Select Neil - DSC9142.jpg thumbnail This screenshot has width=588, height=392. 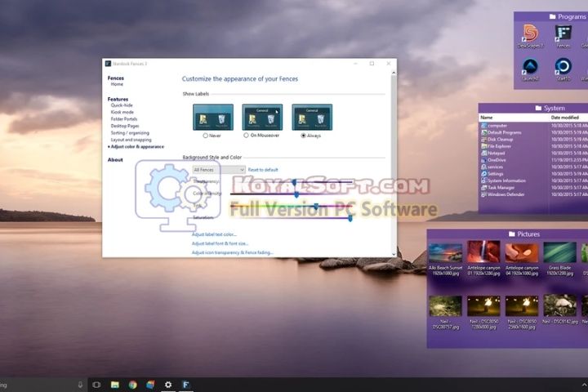coord(560,305)
